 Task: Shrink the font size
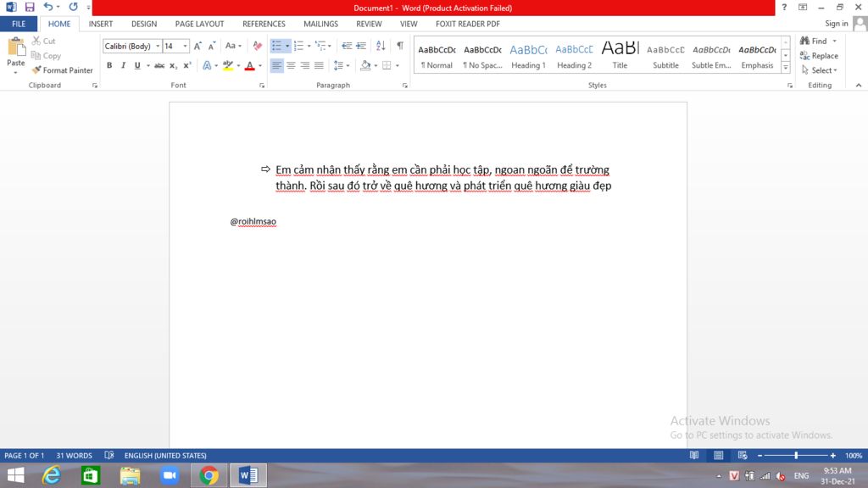tap(211, 46)
